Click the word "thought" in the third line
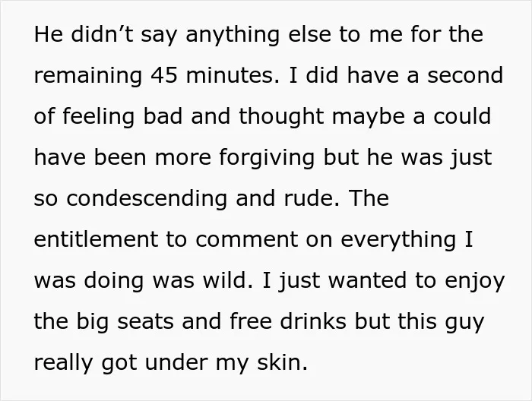The height and width of the screenshot is (401, 532). (x=281, y=117)
